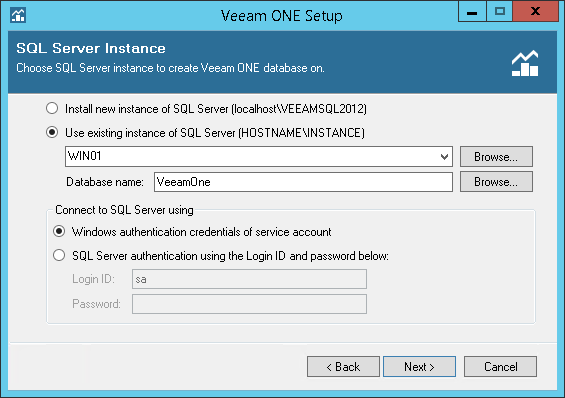Screen dimensions: 565x398
Task: Click the 'Database name:' label
Action: pos(105,182)
